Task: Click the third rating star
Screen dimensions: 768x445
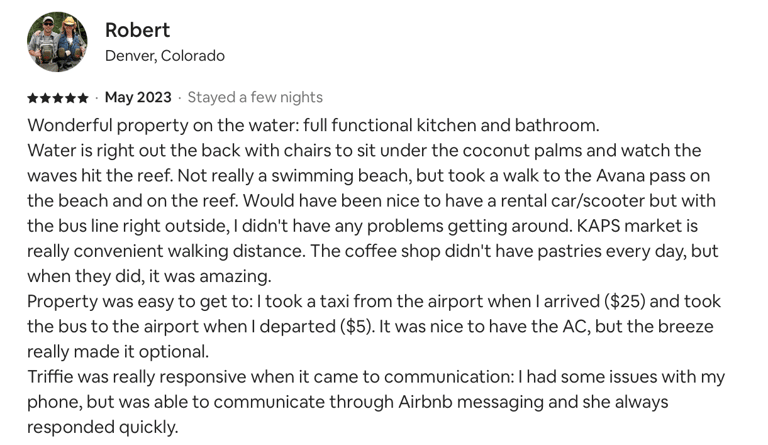Action: (x=58, y=98)
